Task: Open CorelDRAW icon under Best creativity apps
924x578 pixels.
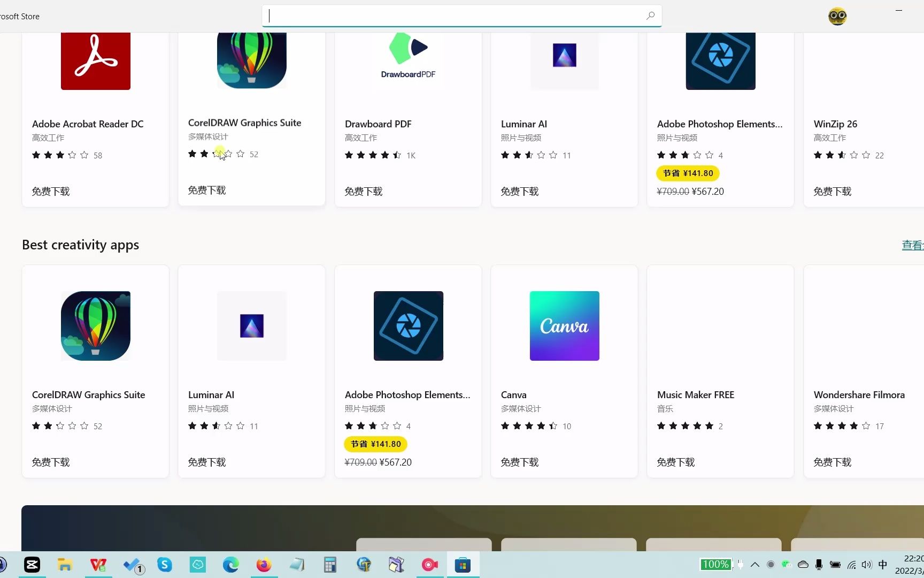Action: coord(96,326)
